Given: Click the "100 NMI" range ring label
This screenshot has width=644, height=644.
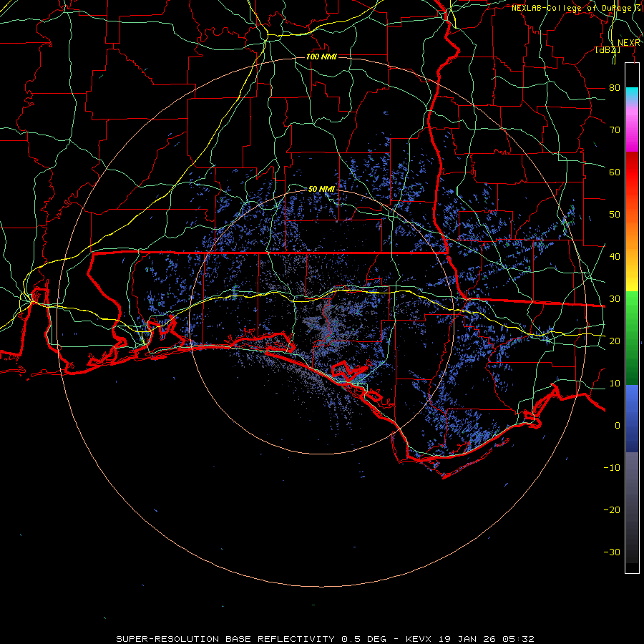Looking at the screenshot, I should click(x=321, y=57).
